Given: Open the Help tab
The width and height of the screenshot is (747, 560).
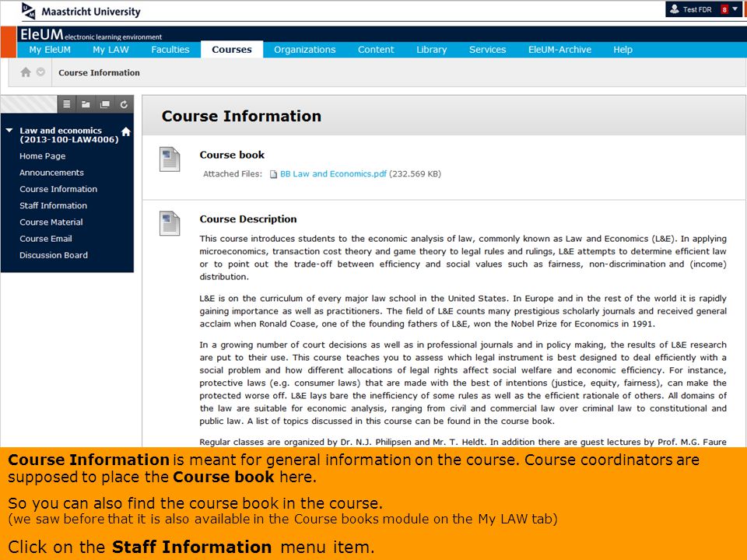Looking at the screenshot, I should coord(622,50).
